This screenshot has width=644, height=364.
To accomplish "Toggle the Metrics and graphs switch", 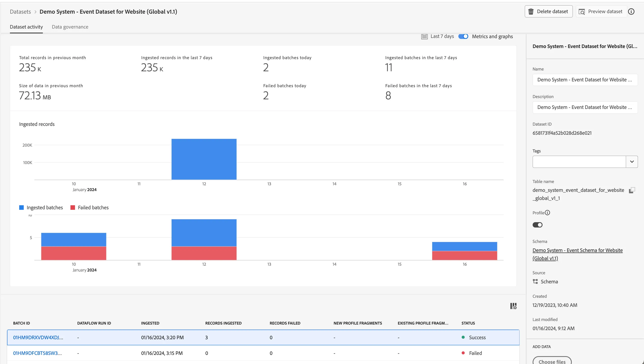I will 463,36.
